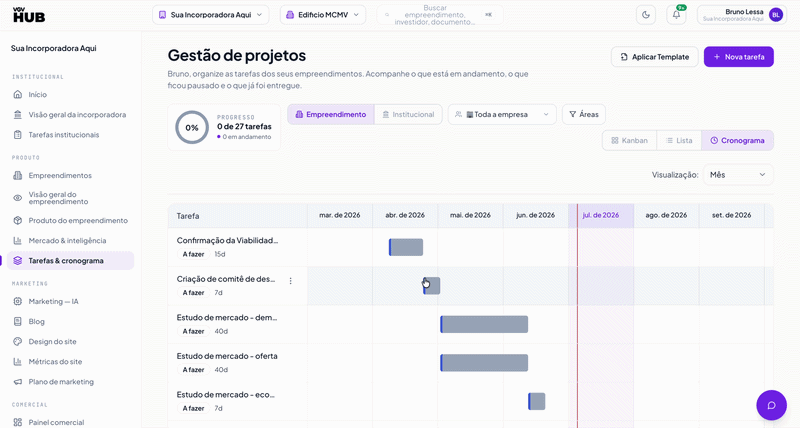Click the 0% progress ring

(192, 128)
